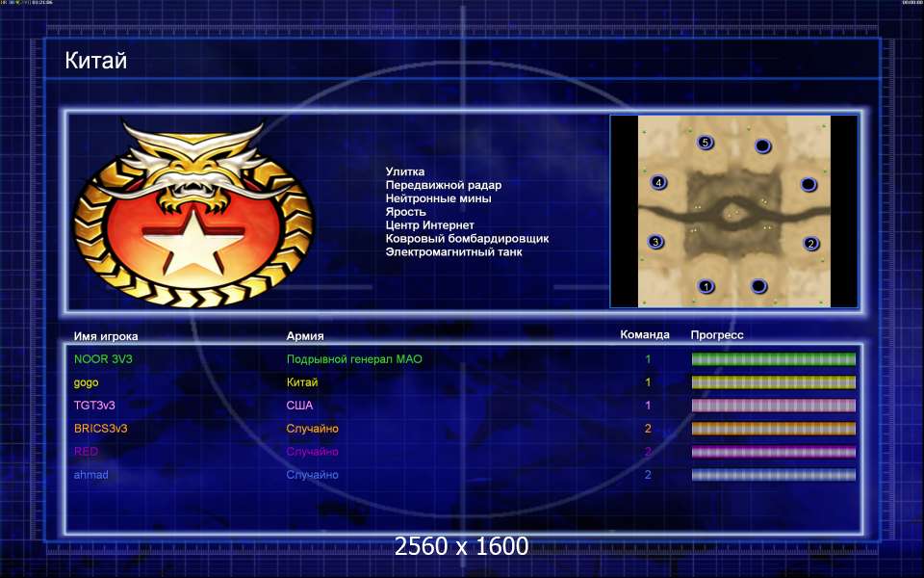Click RED's team number 2
Screen dimensions: 924x578
coord(648,451)
